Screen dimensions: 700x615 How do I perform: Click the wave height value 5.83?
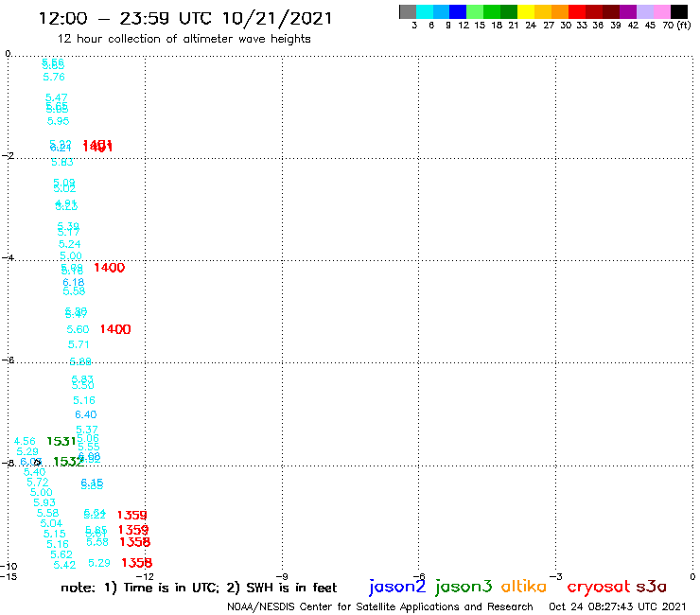[62, 162]
